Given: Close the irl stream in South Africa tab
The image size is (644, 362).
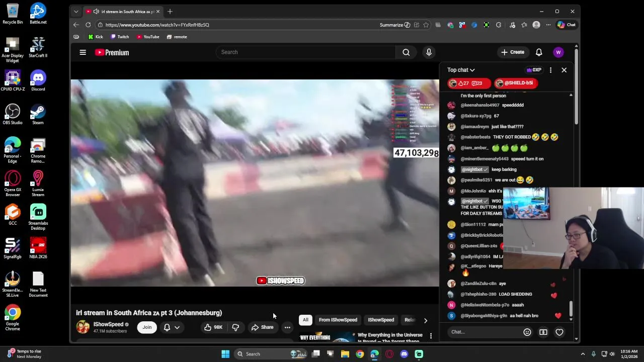Looking at the screenshot, I should 158,11.
